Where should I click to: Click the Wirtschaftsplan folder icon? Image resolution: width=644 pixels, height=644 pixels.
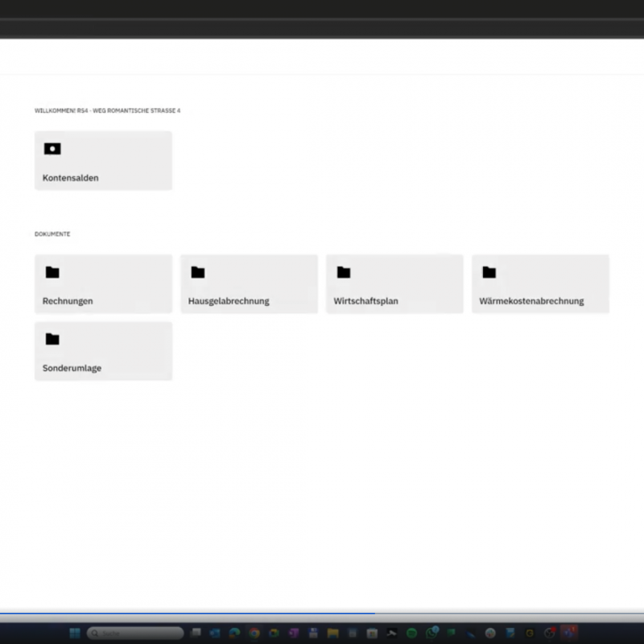pos(344,272)
